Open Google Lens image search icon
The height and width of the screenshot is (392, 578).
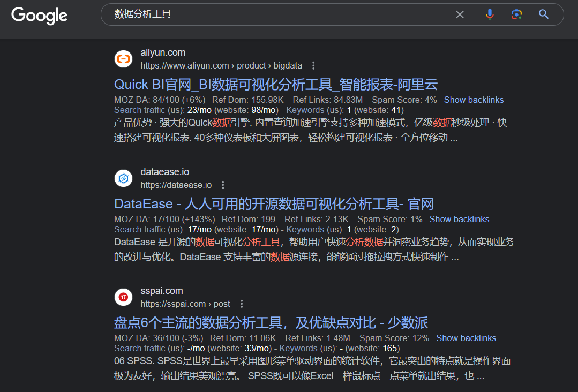click(516, 14)
